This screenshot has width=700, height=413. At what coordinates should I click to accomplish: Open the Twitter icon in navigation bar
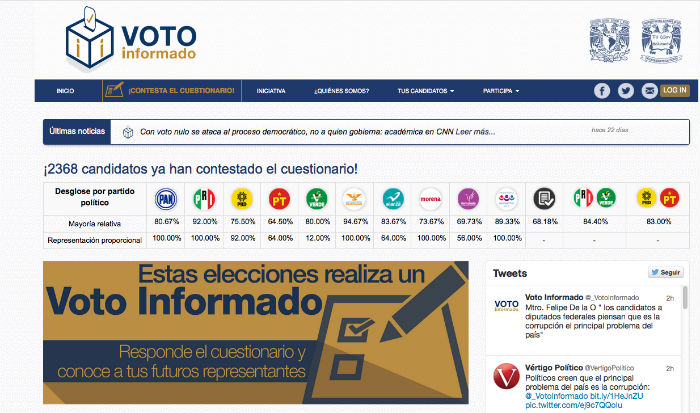[x=625, y=91]
